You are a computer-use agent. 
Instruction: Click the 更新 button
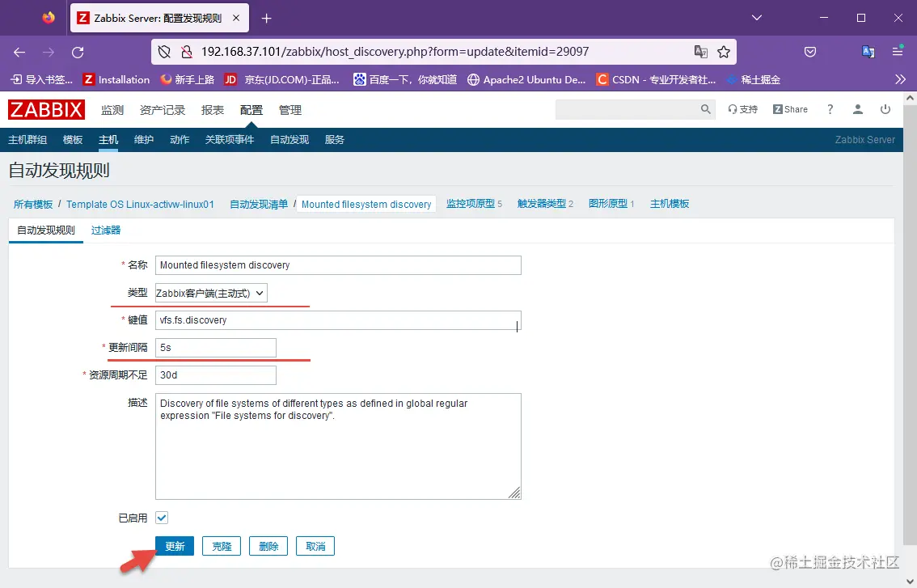(175, 546)
